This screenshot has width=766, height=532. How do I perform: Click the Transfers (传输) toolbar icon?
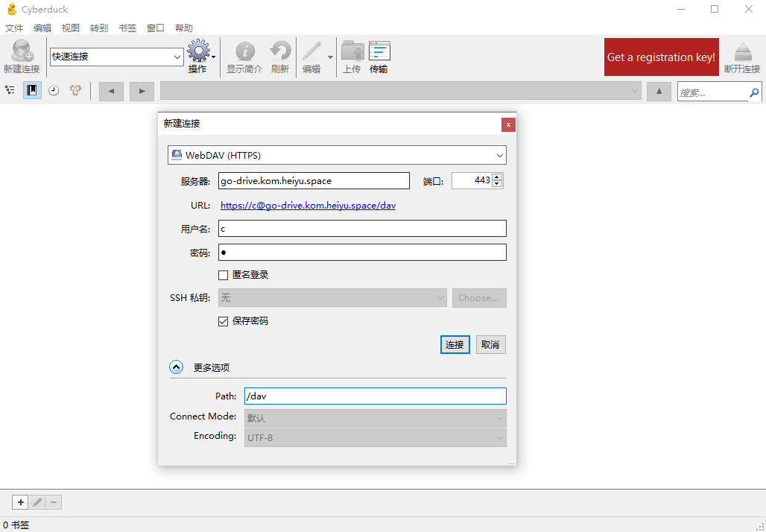[x=379, y=57]
